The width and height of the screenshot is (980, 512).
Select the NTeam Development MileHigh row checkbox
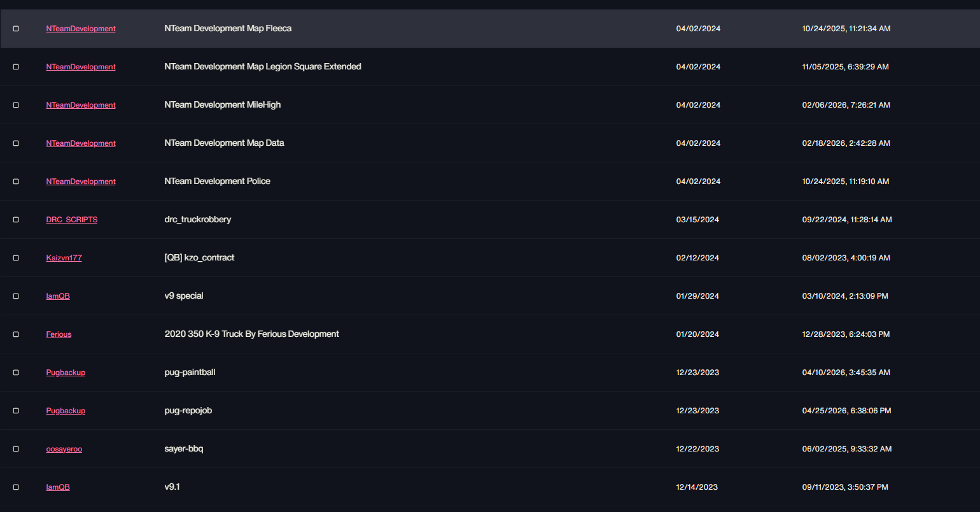point(16,105)
